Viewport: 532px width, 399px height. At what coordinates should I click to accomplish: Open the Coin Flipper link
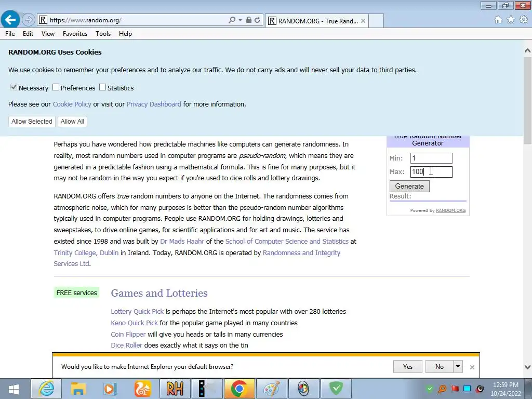(128, 335)
